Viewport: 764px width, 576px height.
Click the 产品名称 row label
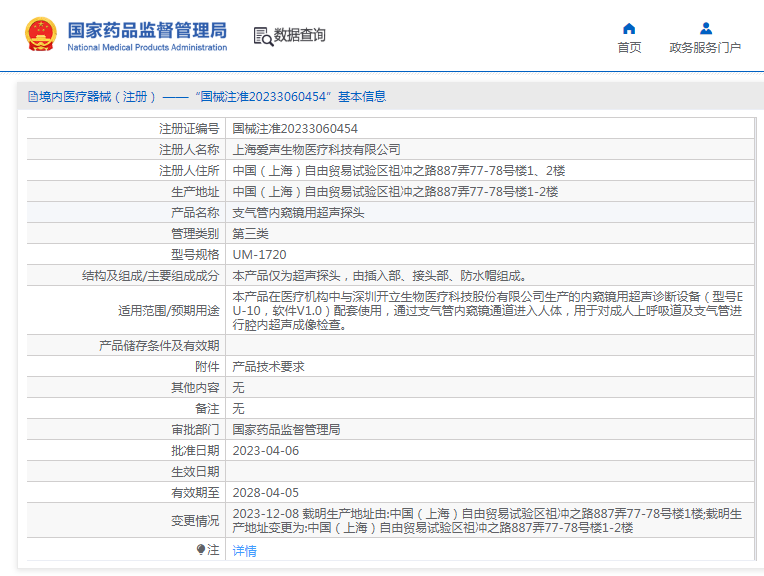click(195, 212)
